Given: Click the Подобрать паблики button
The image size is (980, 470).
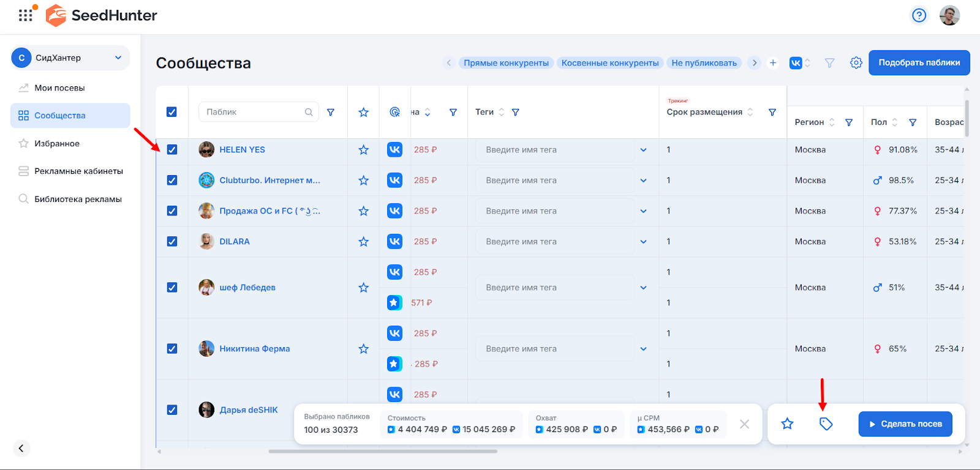Looking at the screenshot, I should (x=919, y=62).
